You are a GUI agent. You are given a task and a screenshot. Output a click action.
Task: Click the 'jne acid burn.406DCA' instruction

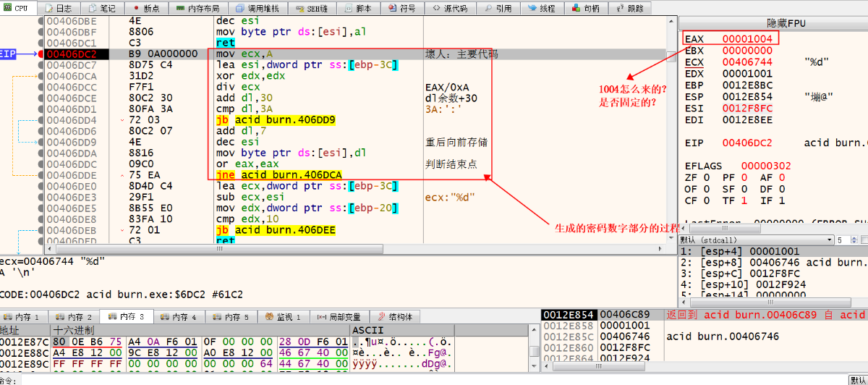(278, 175)
